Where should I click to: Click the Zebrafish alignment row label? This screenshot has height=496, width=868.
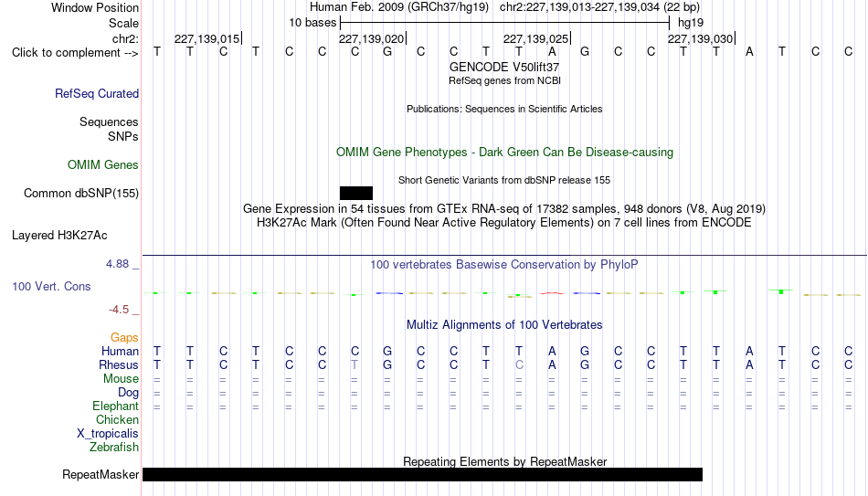click(114, 448)
